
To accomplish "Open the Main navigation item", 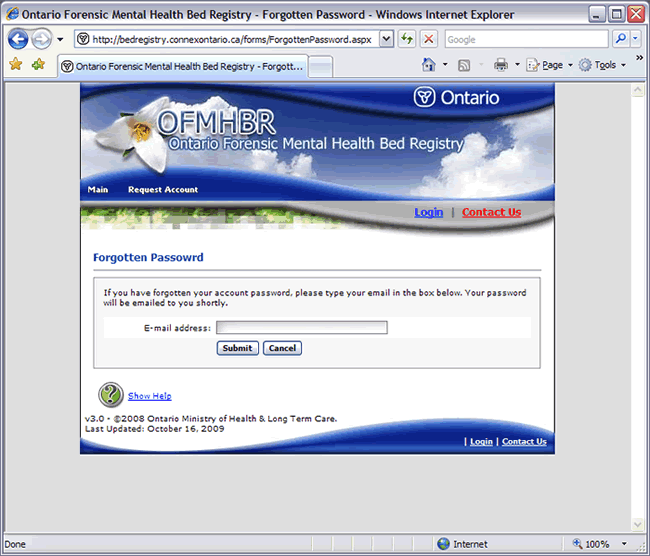I will (98, 189).
